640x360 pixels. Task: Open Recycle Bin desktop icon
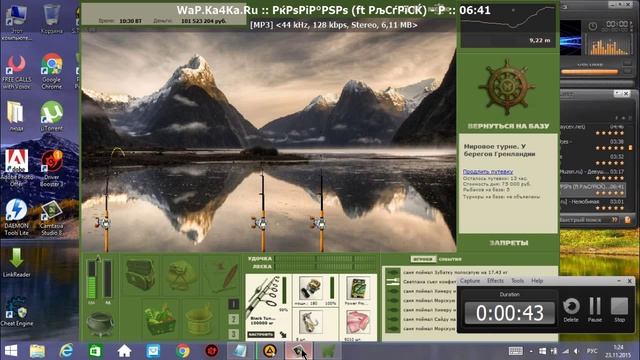52,19
